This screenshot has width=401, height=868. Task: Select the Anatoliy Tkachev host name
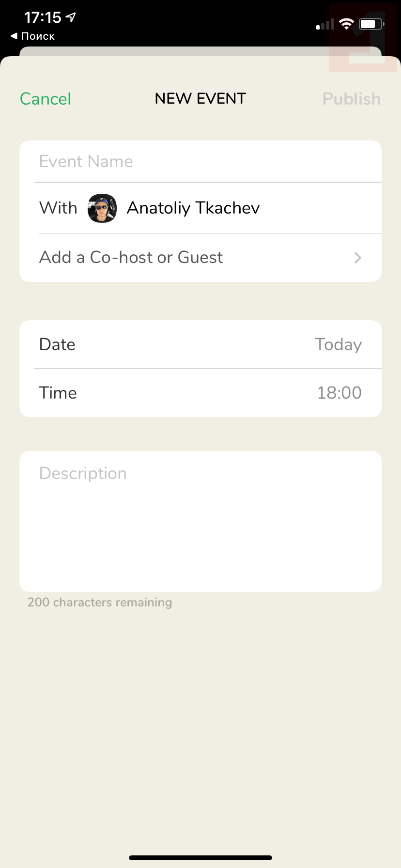pos(193,208)
